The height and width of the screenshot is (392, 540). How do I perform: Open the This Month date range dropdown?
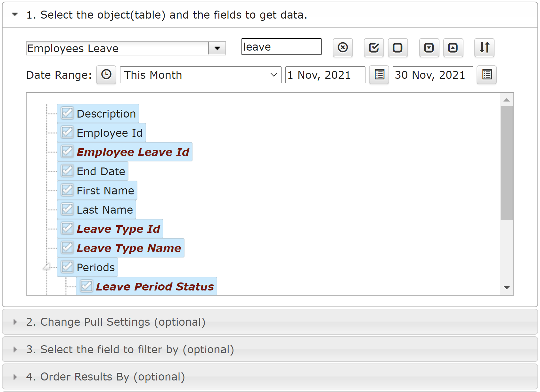(201, 75)
